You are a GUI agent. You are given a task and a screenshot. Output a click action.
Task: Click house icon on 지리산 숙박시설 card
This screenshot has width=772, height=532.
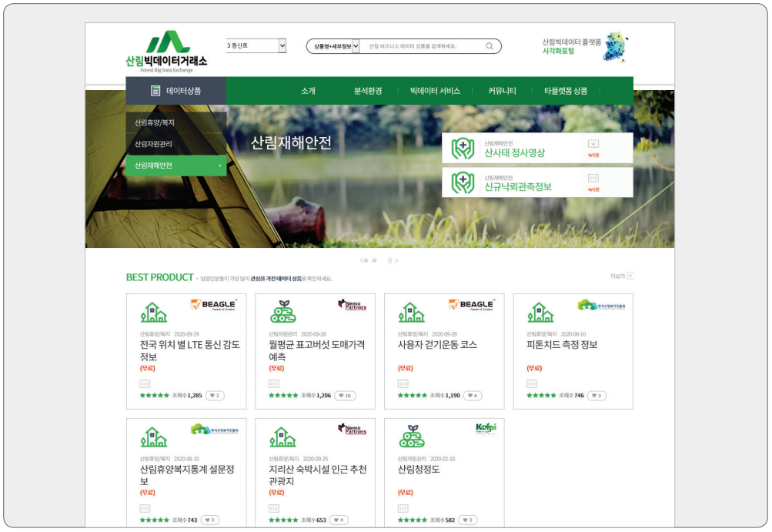(283, 437)
